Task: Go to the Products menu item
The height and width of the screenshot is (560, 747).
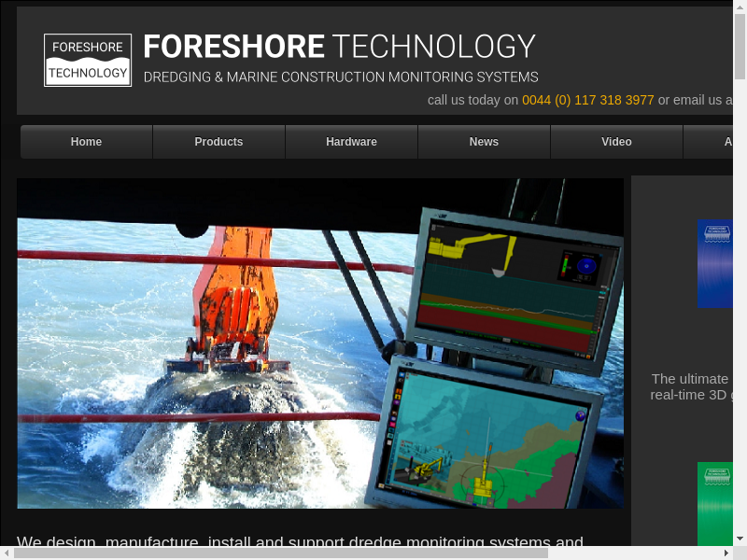Action: [x=218, y=142]
